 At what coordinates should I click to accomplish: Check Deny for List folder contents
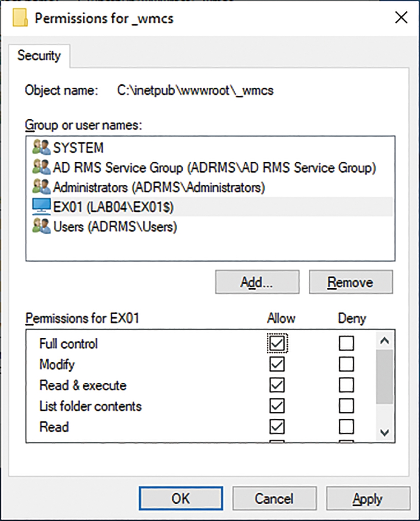(346, 406)
